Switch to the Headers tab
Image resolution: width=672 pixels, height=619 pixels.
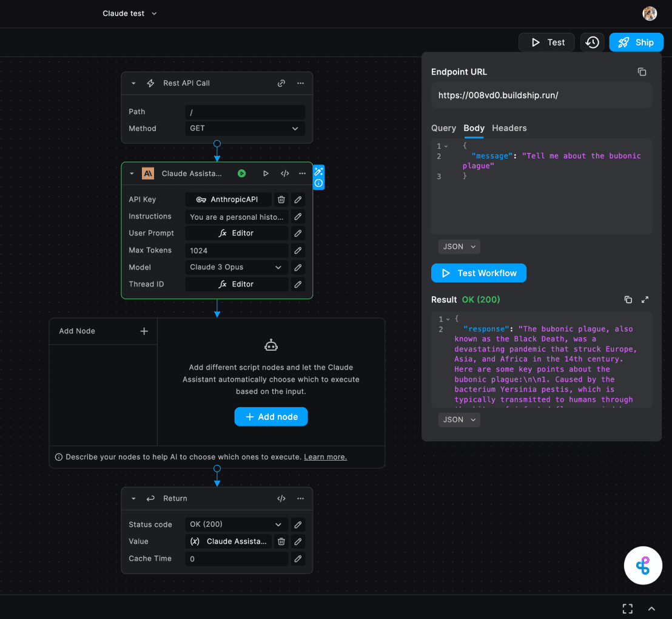click(x=509, y=128)
